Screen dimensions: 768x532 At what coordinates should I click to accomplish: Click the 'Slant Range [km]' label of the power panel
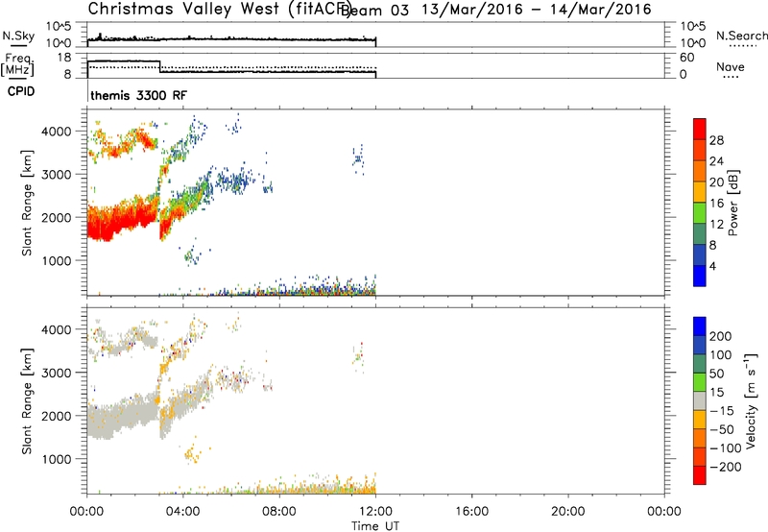[27, 203]
